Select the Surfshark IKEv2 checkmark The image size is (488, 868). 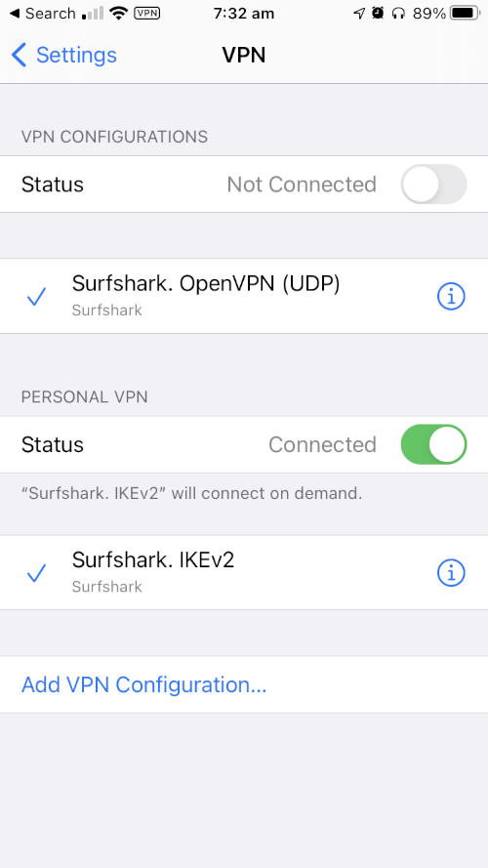point(36,573)
